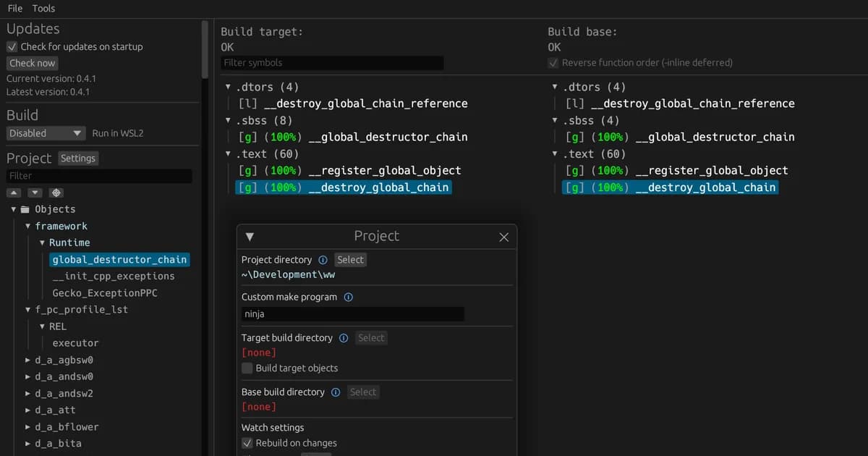Collapse the Runtime tree node
Image resolution: width=868 pixels, height=456 pixels.
(42, 242)
